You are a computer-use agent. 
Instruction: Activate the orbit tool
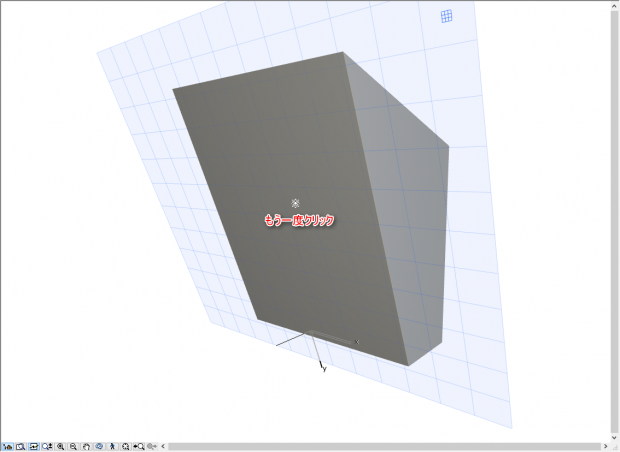point(99,446)
